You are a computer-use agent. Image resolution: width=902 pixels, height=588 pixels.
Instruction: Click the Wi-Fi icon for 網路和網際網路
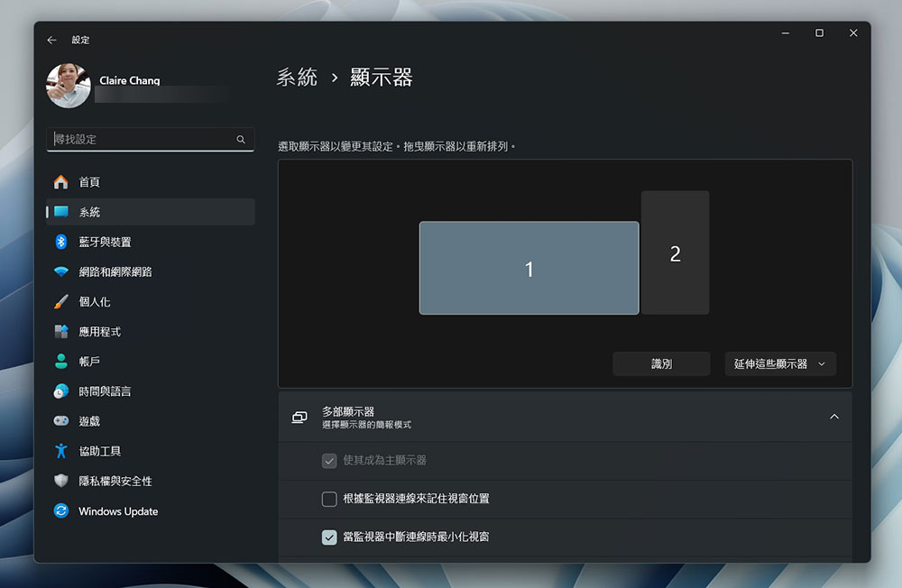tap(61, 271)
